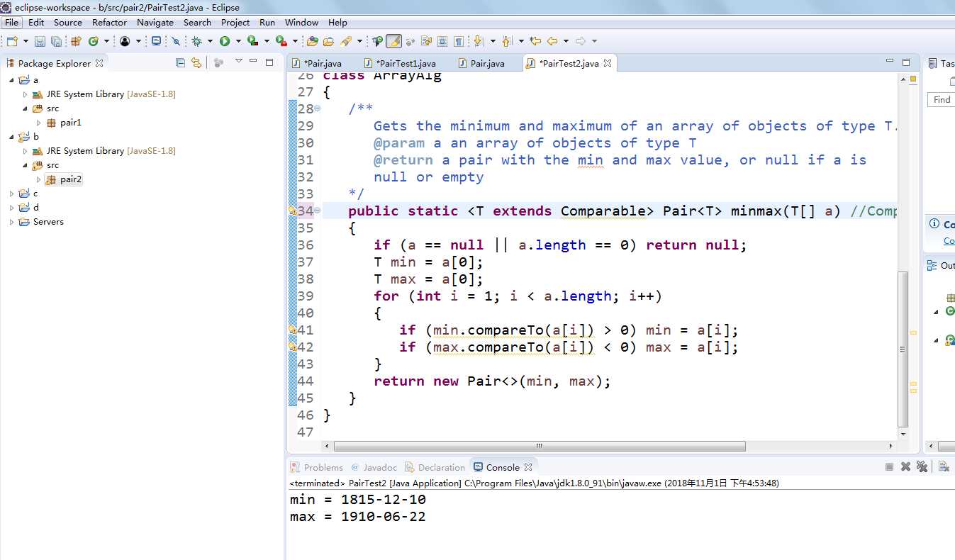
Task: Collapse project a in Package Explorer
Action: click(11, 80)
